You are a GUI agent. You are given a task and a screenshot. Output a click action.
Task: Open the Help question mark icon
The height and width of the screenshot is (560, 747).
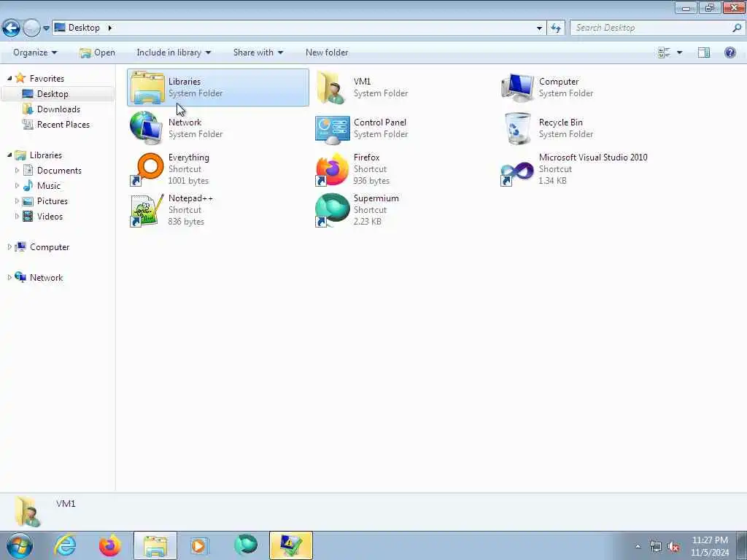point(729,52)
